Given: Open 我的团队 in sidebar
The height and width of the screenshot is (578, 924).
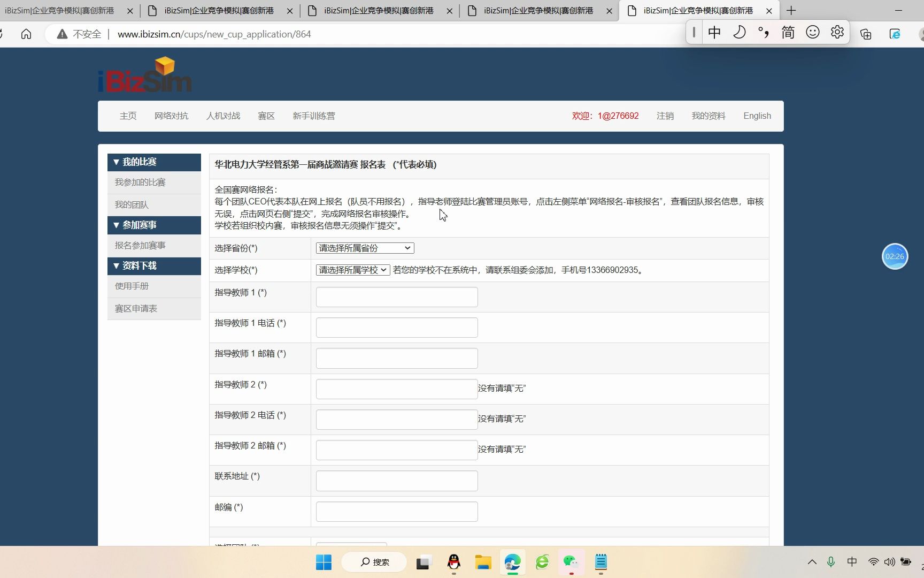Looking at the screenshot, I should click(154, 205).
